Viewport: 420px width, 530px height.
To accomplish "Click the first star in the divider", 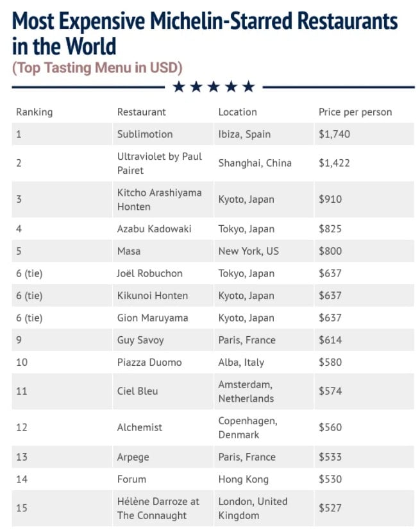I will click(x=180, y=87).
